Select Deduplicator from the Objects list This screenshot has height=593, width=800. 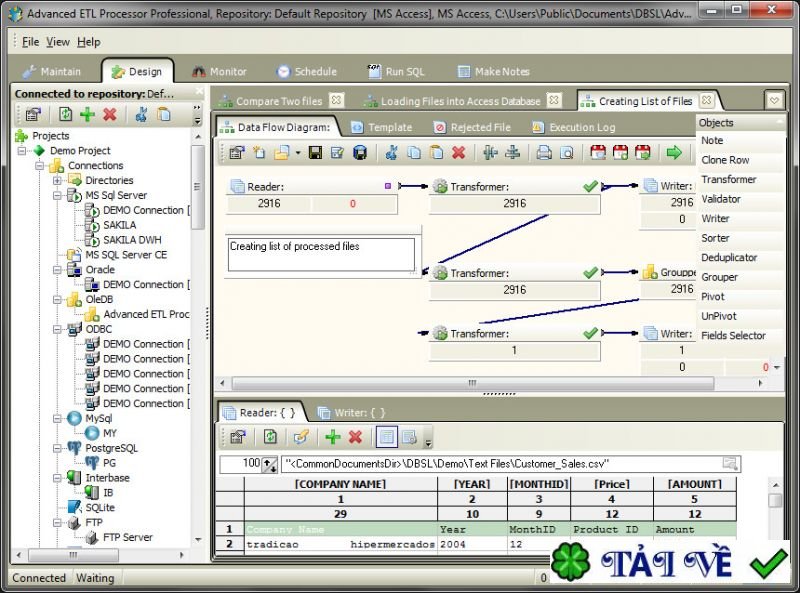(729, 257)
